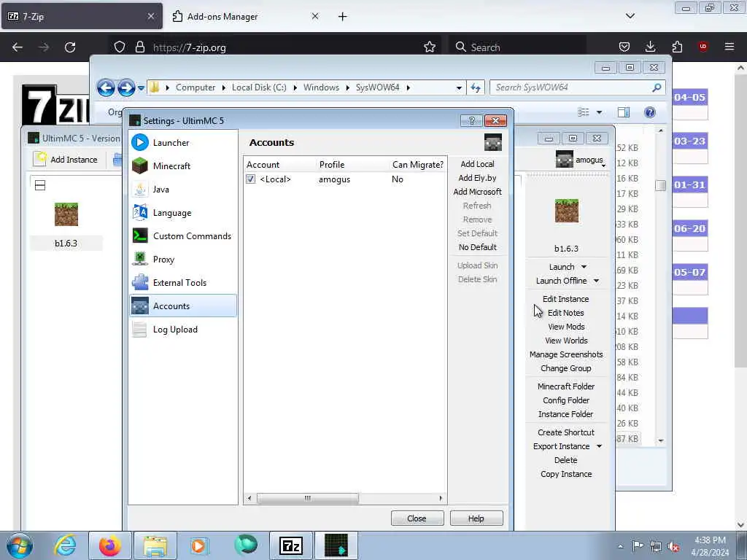Sort by the Can Migrate? column header
The width and height of the screenshot is (747, 560).
pos(418,164)
